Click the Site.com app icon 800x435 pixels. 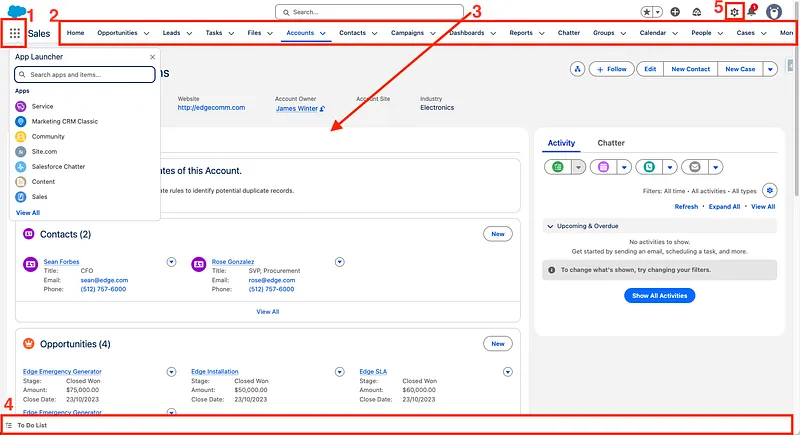20,151
